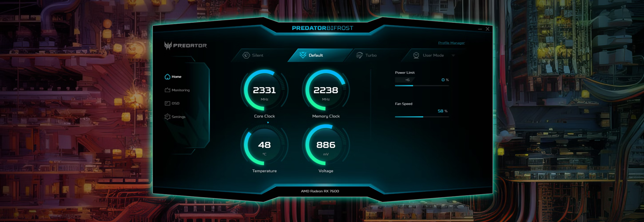Click the Temperature 48 °C gauge
This screenshot has width=644, height=222.
click(x=264, y=145)
